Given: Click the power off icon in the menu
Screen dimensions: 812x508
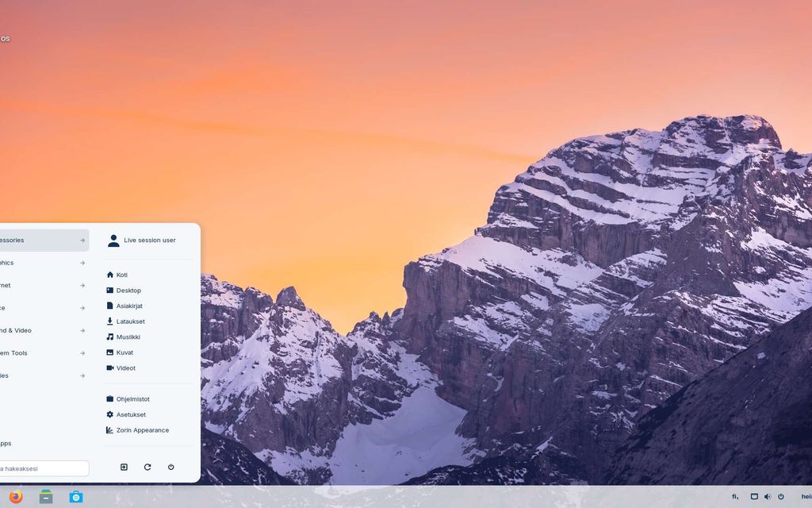Looking at the screenshot, I should tap(170, 467).
